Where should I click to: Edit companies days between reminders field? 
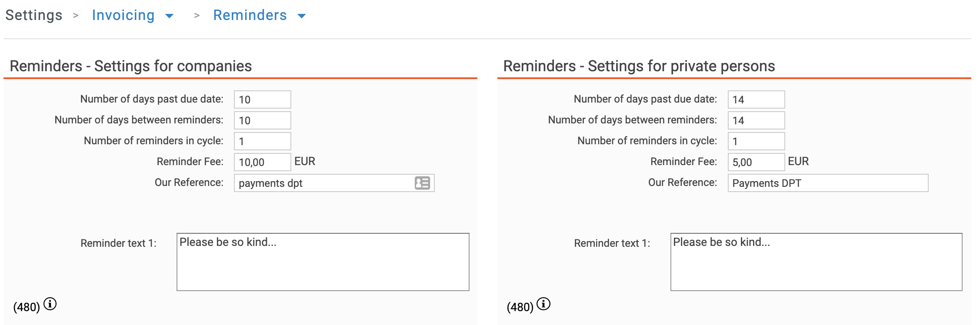coord(263,120)
